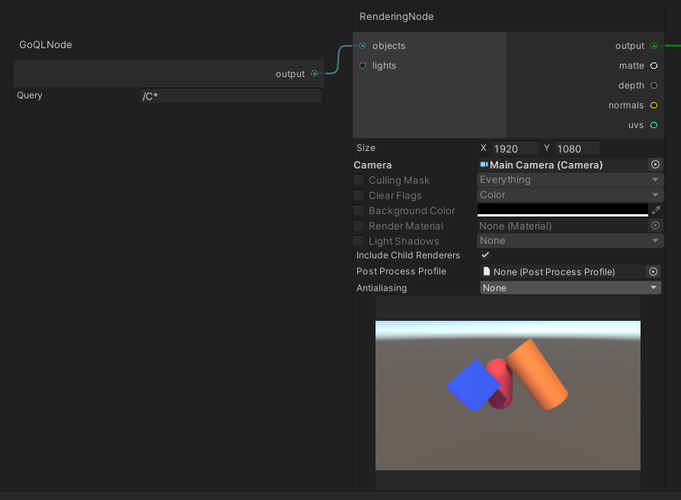Enable the Culling Mask override checkbox

359,181
